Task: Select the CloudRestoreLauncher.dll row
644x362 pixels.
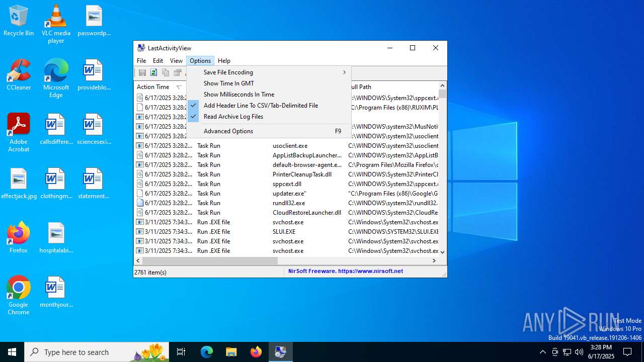Action: 286,213
